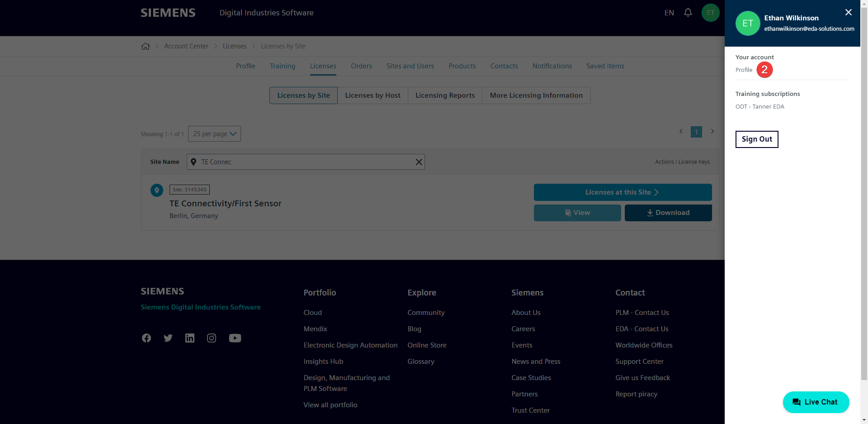The height and width of the screenshot is (424, 868).
Task: Open Glossary link
Action: tap(421, 362)
